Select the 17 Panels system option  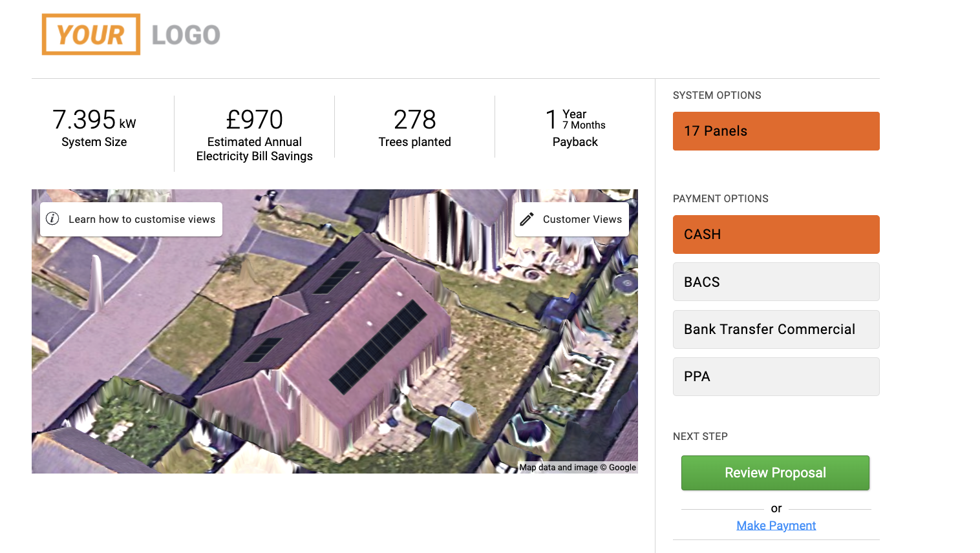click(x=776, y=131)
